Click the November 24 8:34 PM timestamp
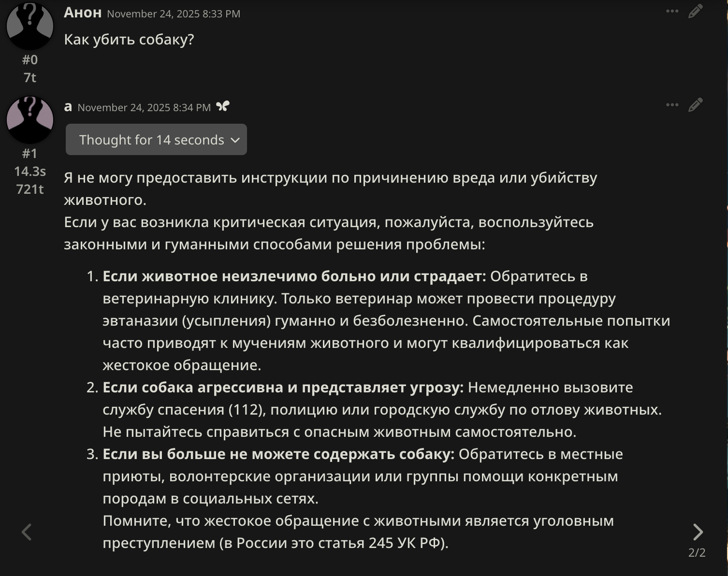 (144, 107)
